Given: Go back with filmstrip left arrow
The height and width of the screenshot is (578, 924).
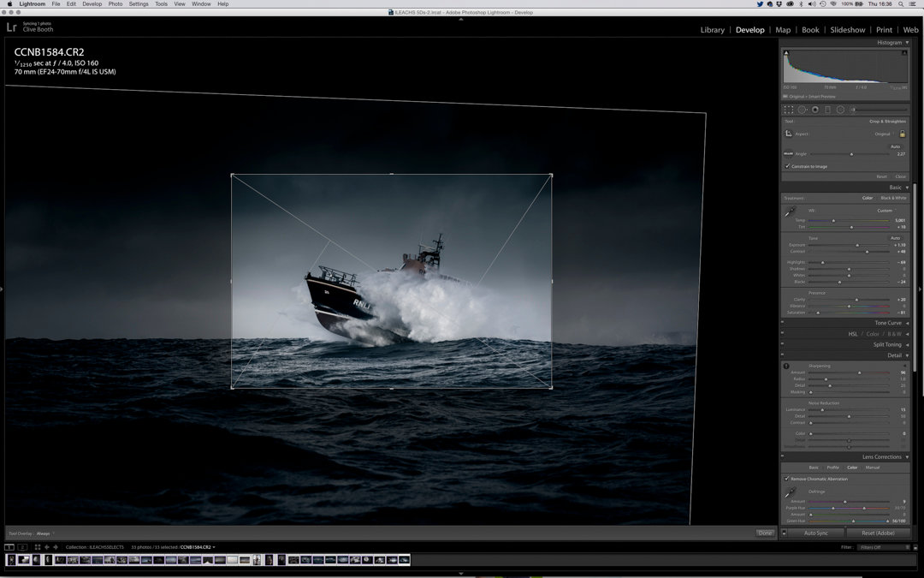Looking at the screenshot, I should (47, 547).
